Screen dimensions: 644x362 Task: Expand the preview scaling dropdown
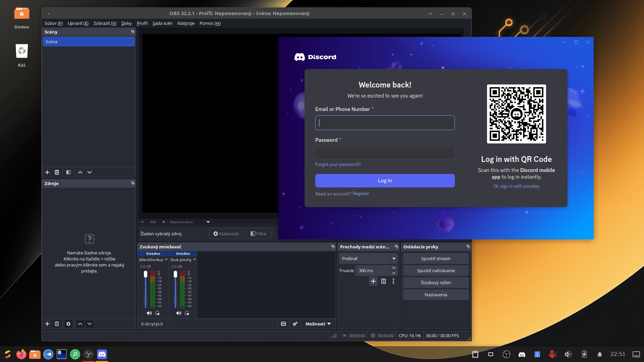point(208,222)
